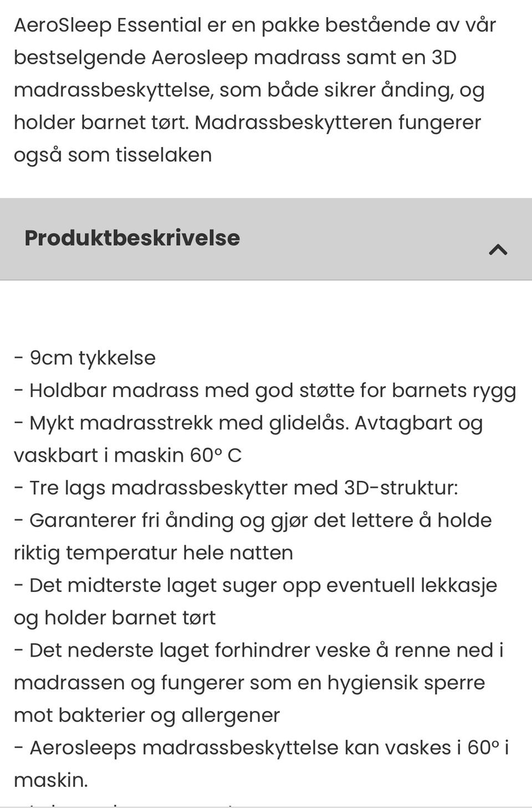This screenshot has height=808, width=532.
Task: Select the line mentioning 'hygiensik sperre'
Action: 249,683
